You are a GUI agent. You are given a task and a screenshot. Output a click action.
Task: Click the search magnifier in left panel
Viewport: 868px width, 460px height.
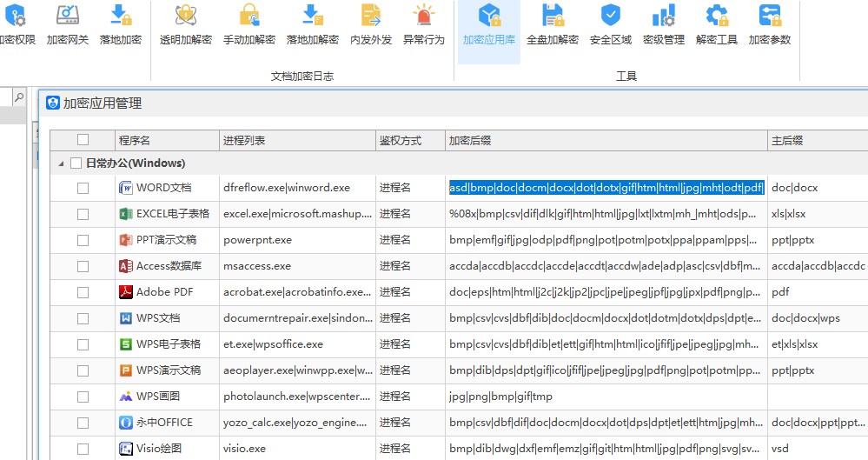18,98
